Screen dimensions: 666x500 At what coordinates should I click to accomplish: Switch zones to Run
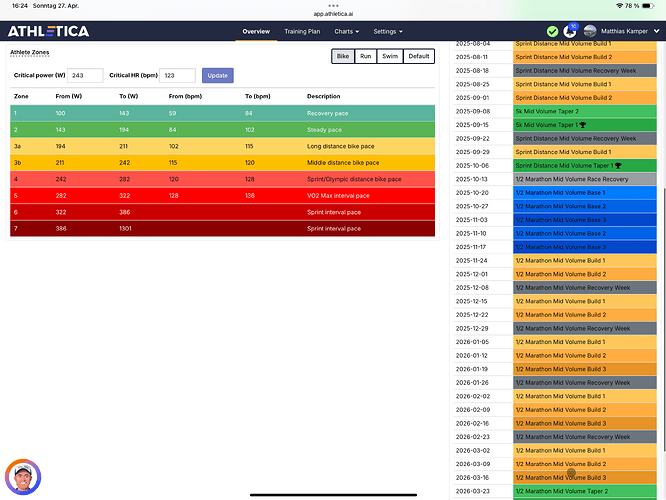click(367, 57)
